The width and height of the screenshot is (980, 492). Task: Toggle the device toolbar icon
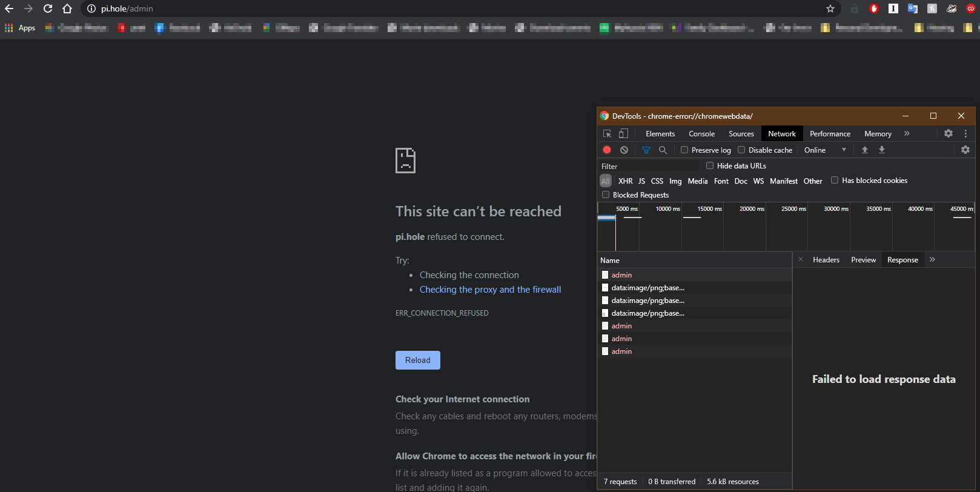point(623,133)
